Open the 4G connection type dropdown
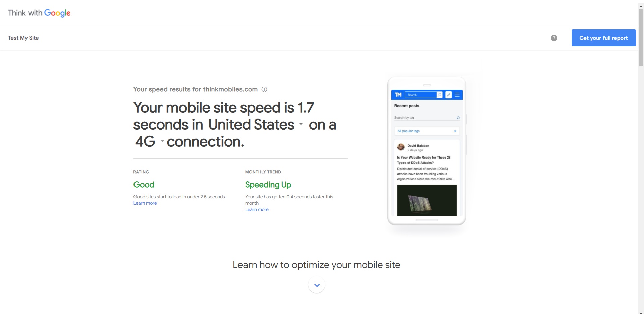Viewport: 644px width, 314px height. coord(149,142)
